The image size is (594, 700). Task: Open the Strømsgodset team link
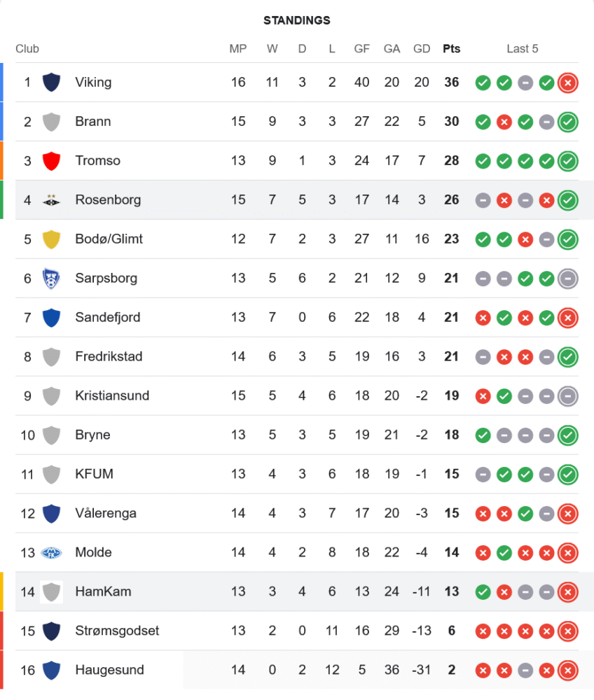point(117,631)
